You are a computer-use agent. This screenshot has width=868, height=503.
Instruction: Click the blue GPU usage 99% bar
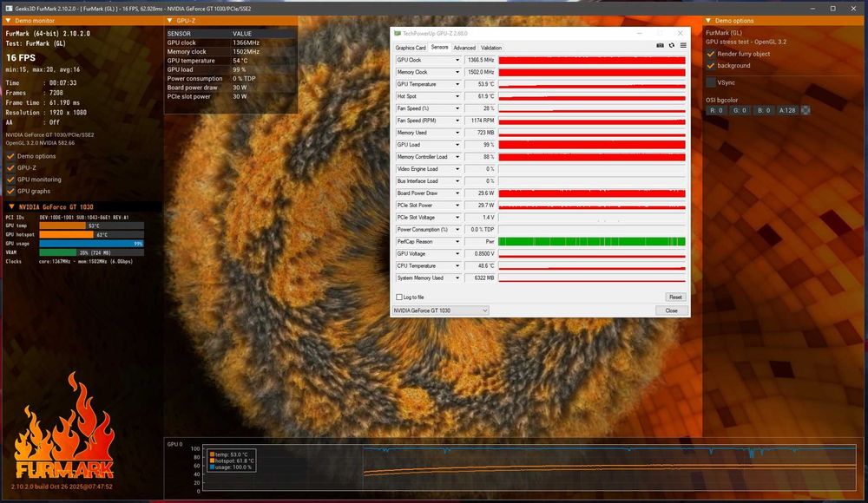[x=91, y=244]
